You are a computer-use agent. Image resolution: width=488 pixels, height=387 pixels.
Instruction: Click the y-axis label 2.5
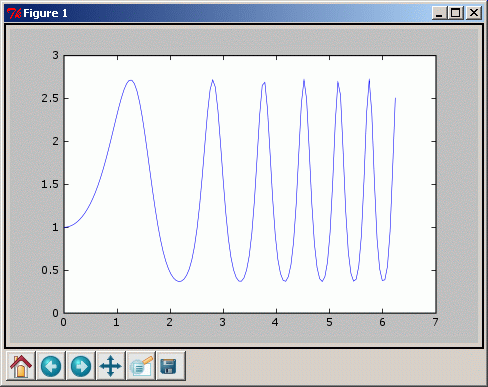click(x=50, y=98)
